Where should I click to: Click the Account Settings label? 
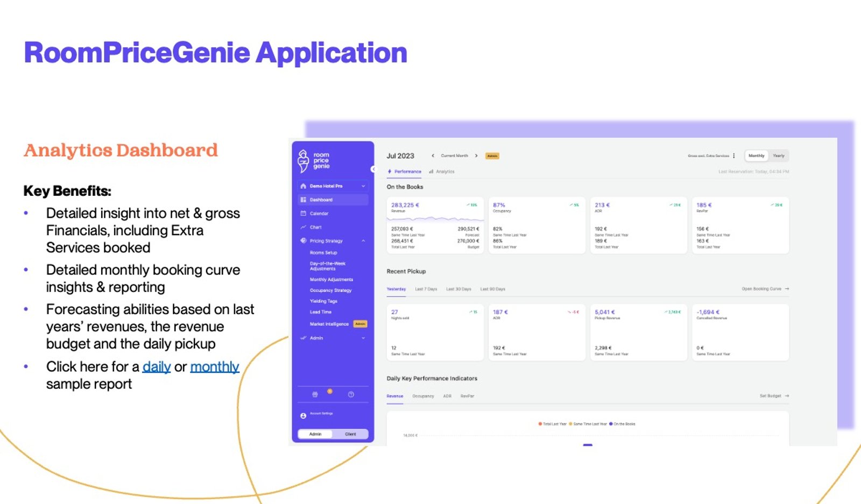click(x=321, y=413)
